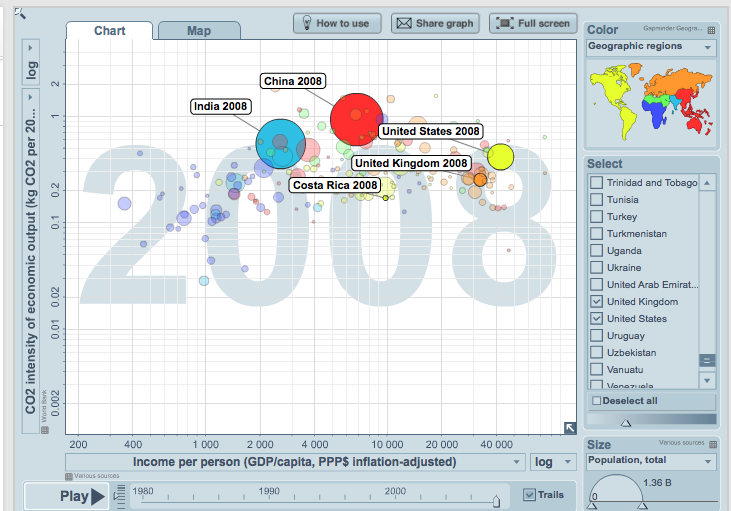Select the Chart tab
The width and height of the screenshot is (731, 511).
pos(109,31)
